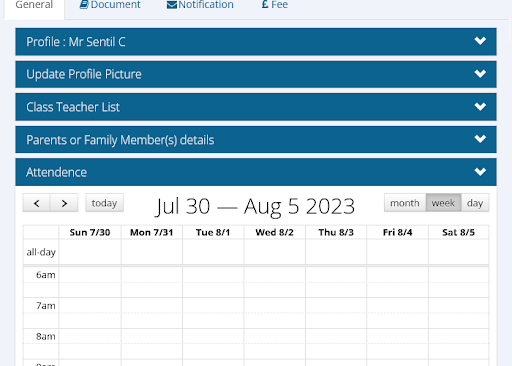Select the week calendar view
This screenshot has height=366, width=512.
443,203
